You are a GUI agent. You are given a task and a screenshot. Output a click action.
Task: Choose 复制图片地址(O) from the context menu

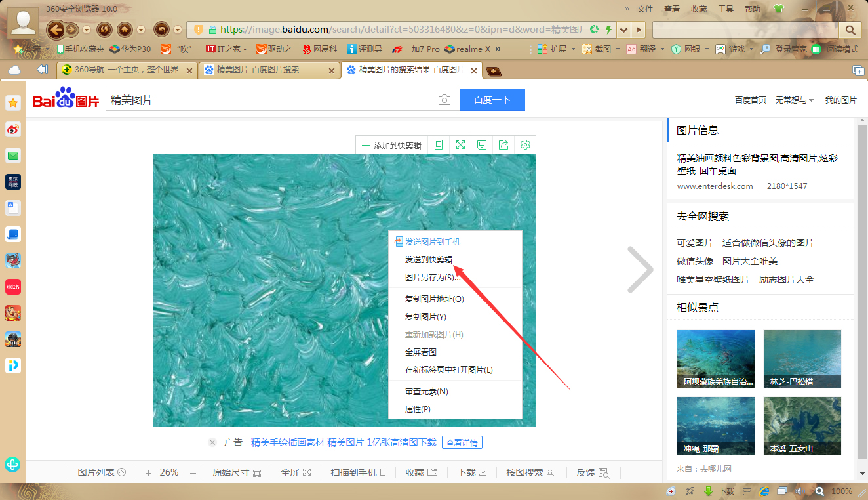click(x=433, y=299)
